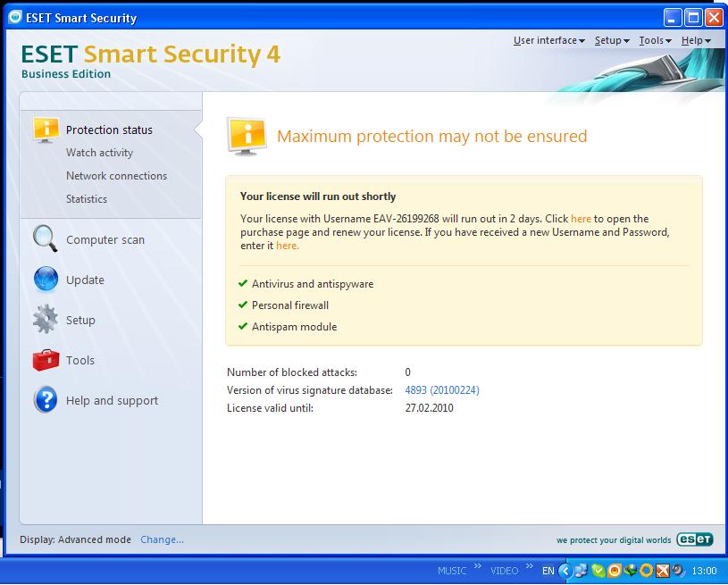This screenshot has height=585, width=728.
Task: Click 'Display: Advanced mode' text
Action: click(75, 539)
